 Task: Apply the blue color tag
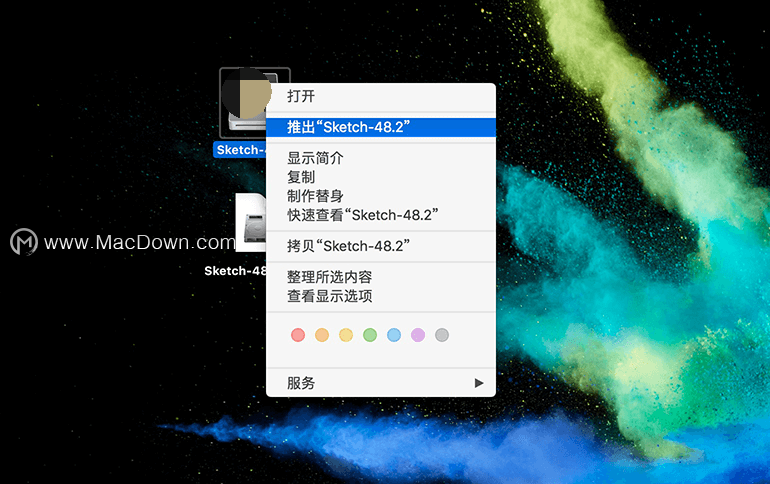[x=394, y=335]
